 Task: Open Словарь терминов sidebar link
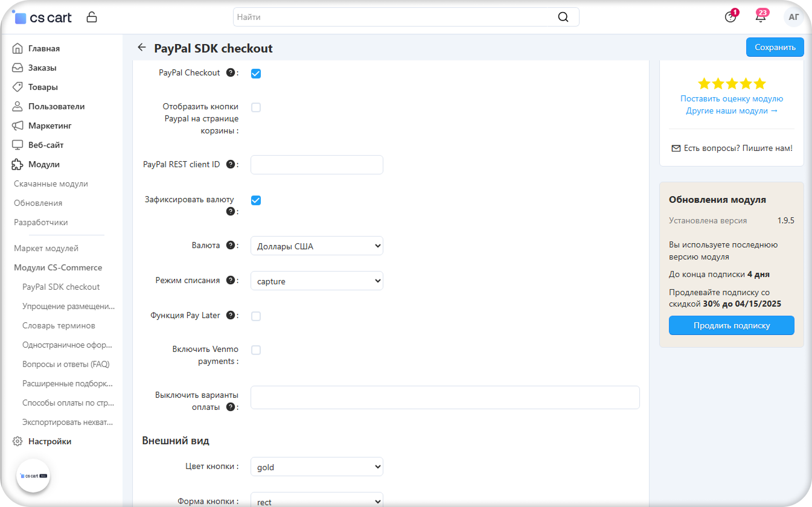59,325
